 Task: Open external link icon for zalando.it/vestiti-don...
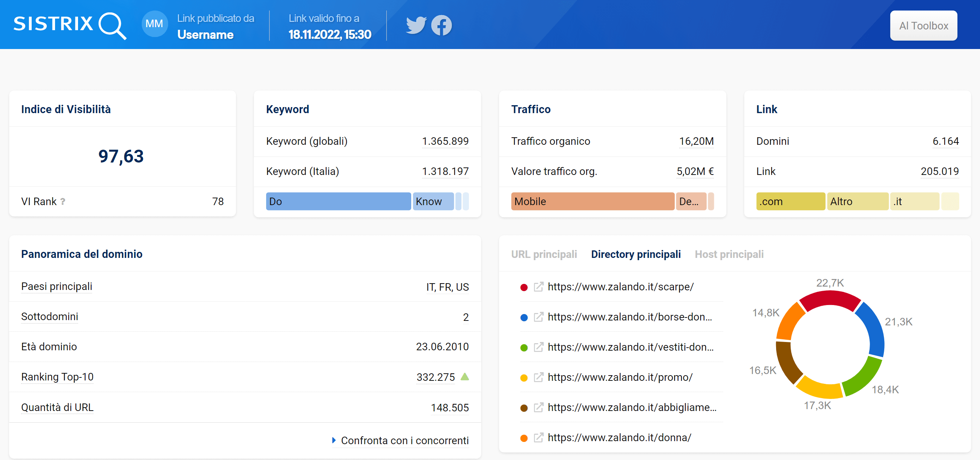(x=538, y=347)
